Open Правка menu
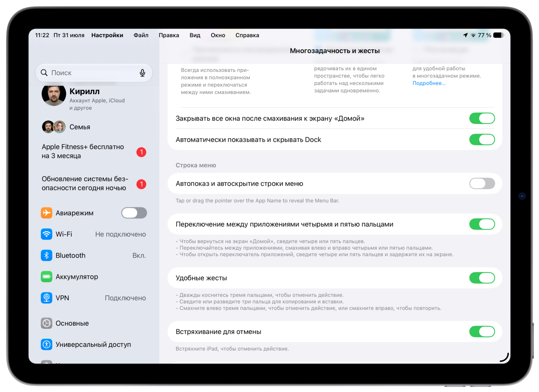Image resolution: width=539 pixels, height=392 pixels. tap(169, 35)
